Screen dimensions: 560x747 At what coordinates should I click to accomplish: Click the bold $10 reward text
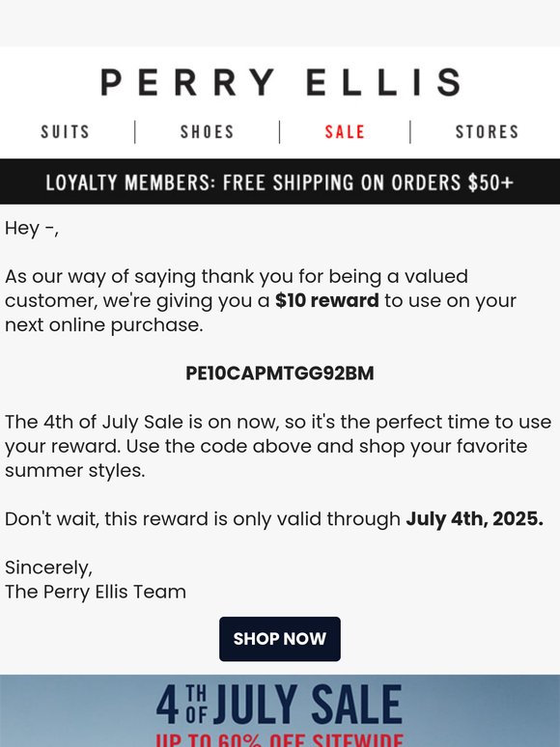tap(327, 300)
